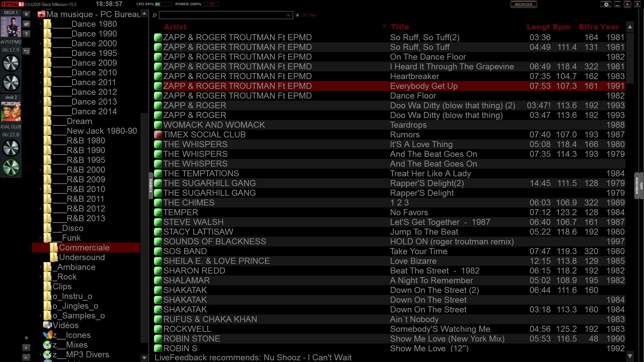
Task: Click the z__Icones butterfly icon
Action: click(47, 335)
